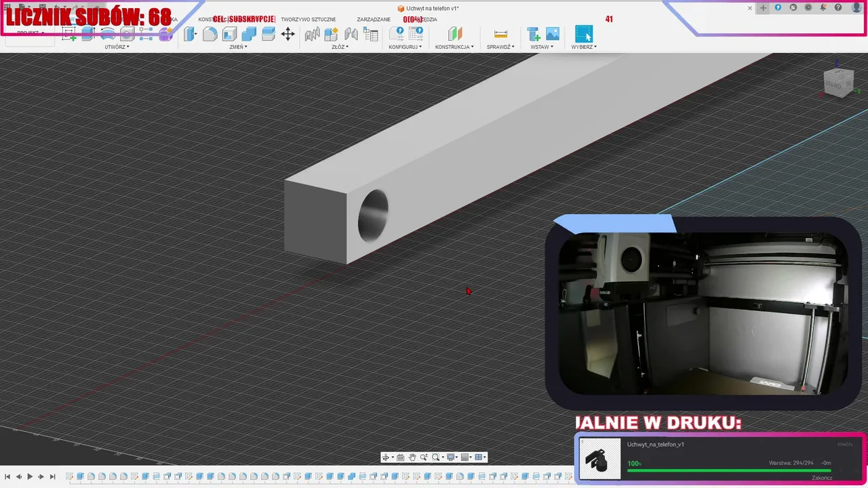Switch to the TWORZYWO SZTUCZNE tab

pyautogui.click(x=308, y=20)
